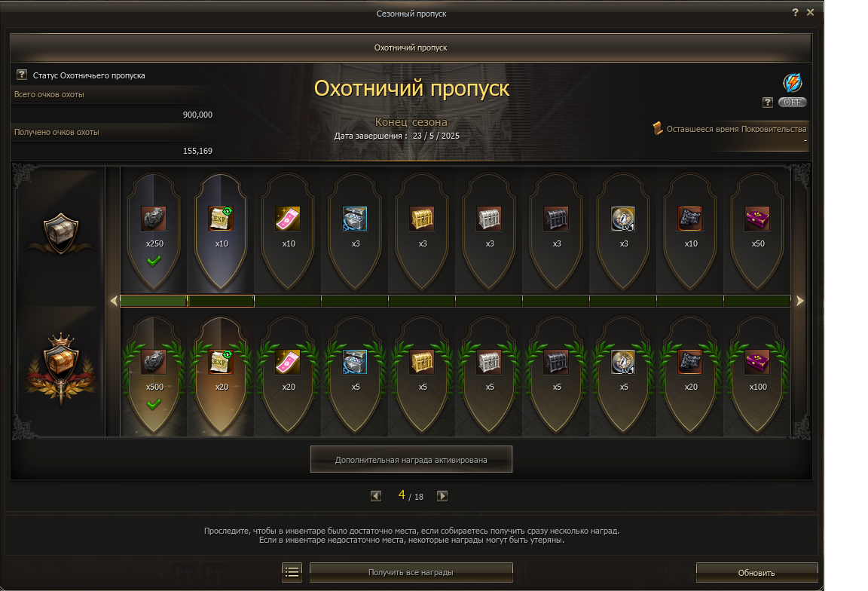
Task: Click the lightning boost icon
Action: 793,82
